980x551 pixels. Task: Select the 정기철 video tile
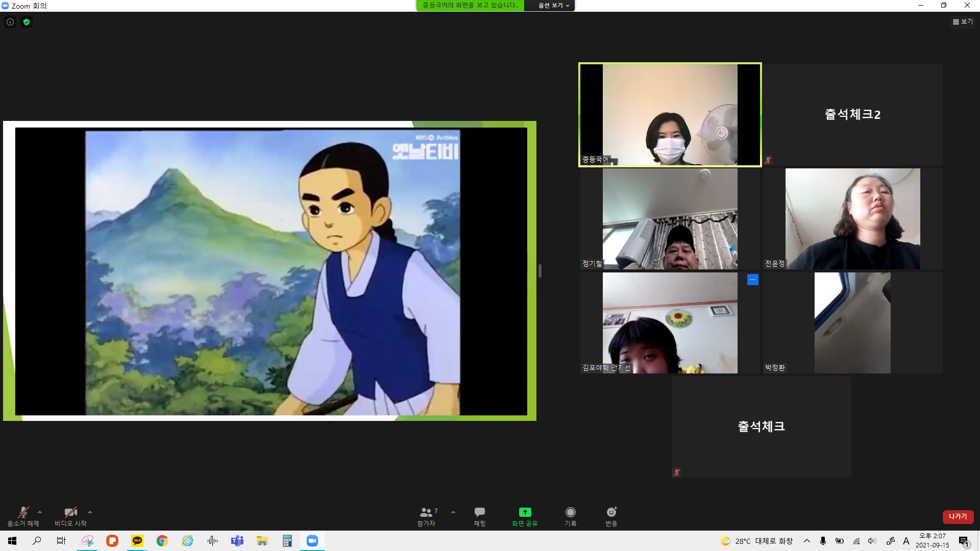pyautogui.click(x=670, y=219)
